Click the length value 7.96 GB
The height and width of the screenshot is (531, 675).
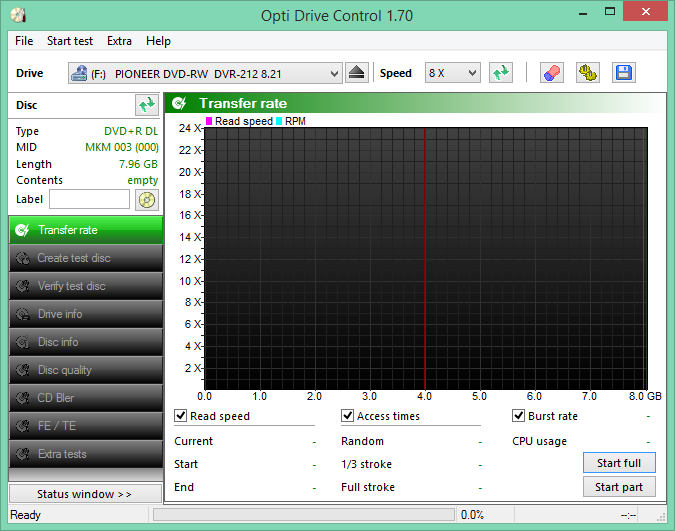[x=138, y=164]
